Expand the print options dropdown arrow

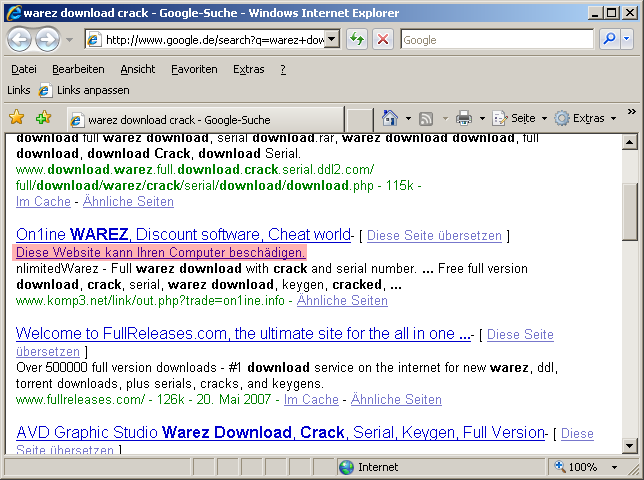(x=482, y=119)
